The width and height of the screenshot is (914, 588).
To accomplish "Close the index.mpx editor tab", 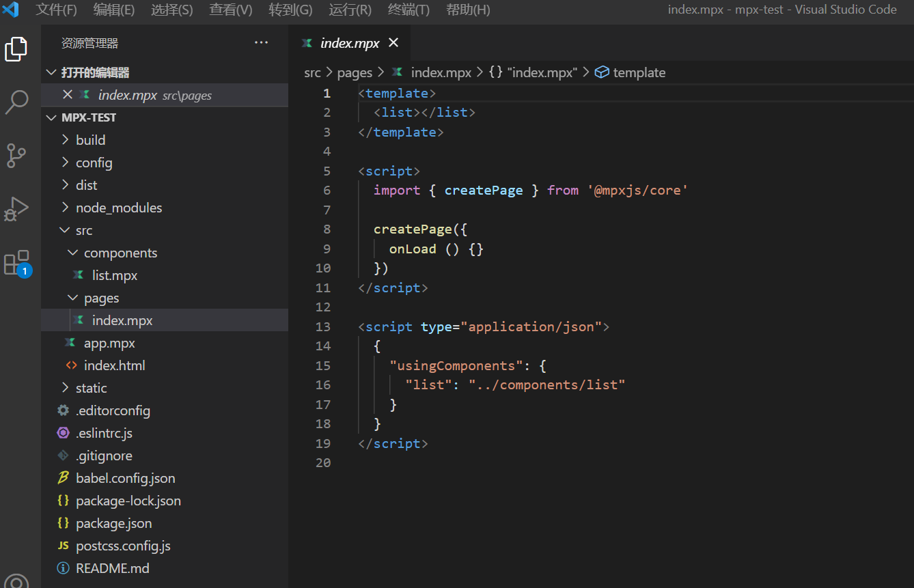I will (393, 43).
